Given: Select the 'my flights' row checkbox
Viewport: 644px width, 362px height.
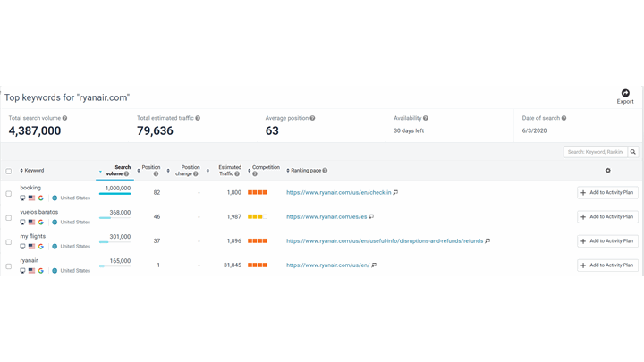Looking at the screenshot, I should [9, 241].
